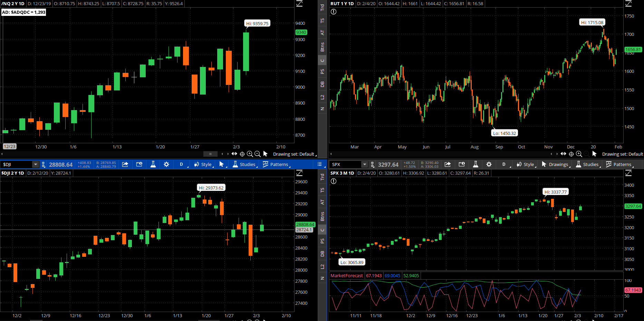Click the flask icon next to $DJI gear

point(153,164)
